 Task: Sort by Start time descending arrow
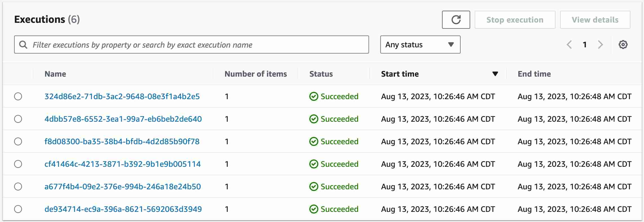(495, 74)
